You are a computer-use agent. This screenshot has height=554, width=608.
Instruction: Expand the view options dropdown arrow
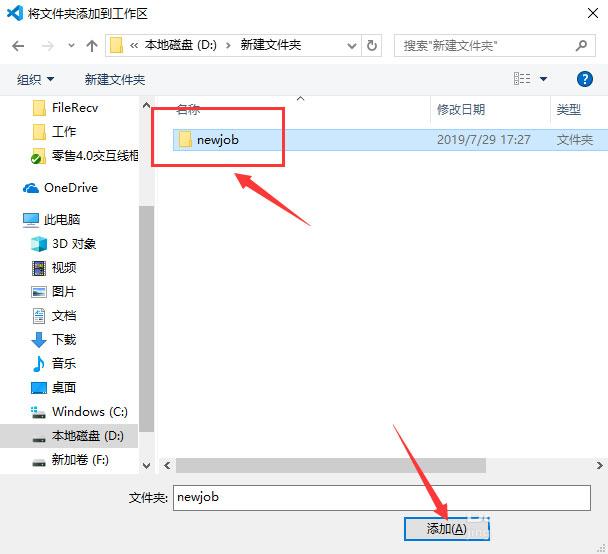(x=544, y=79)
